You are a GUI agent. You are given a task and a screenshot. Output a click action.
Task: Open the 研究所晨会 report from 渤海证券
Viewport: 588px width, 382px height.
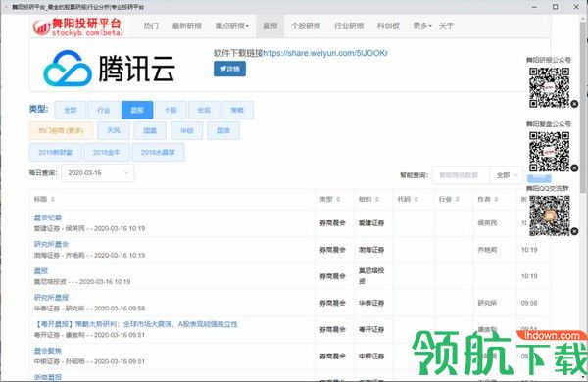(51, 244)
